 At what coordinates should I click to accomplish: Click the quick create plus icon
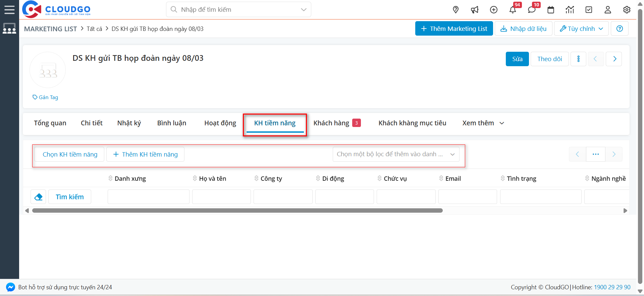(x=493, y=10)
